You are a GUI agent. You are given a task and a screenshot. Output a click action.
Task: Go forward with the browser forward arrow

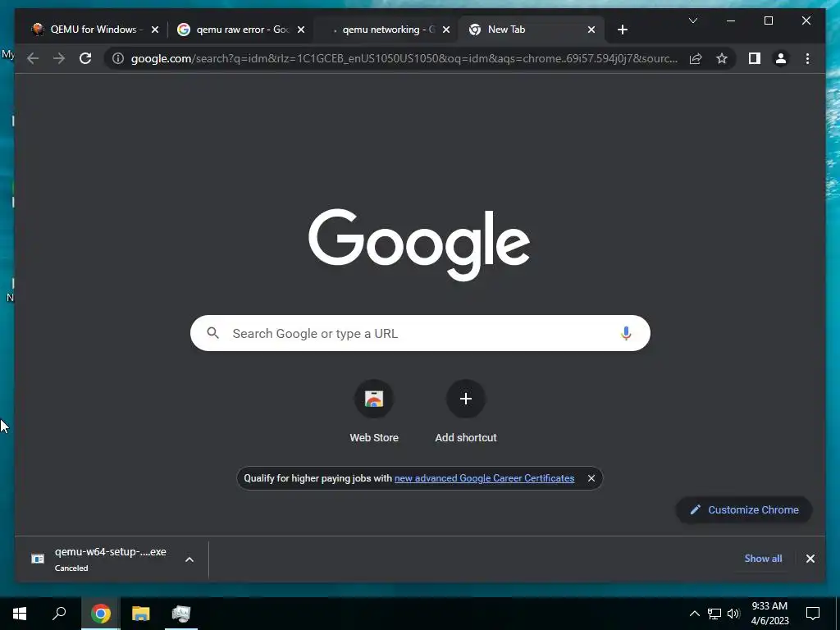(59, 58)
